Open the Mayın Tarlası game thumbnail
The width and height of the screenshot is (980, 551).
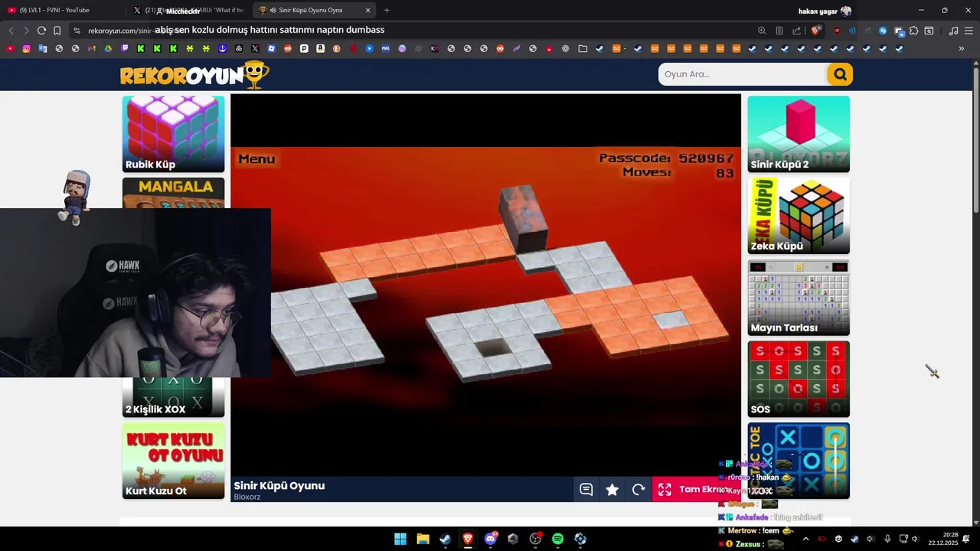(799, 298)
